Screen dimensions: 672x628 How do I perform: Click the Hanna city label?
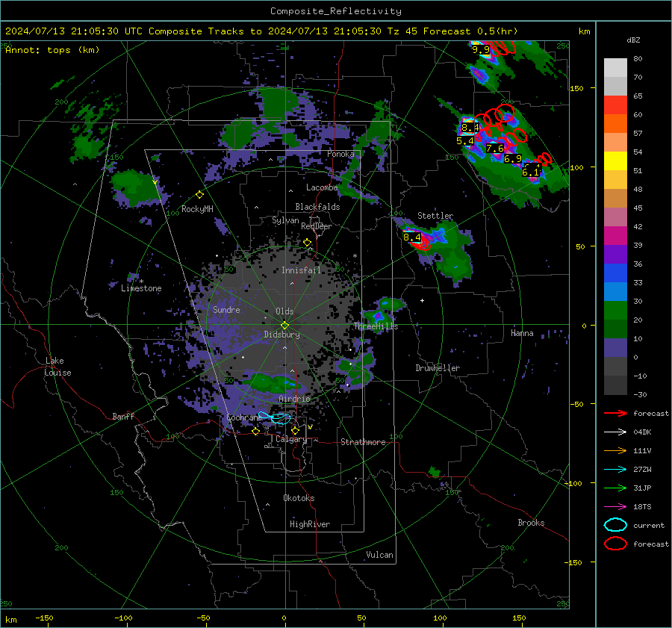522,334
